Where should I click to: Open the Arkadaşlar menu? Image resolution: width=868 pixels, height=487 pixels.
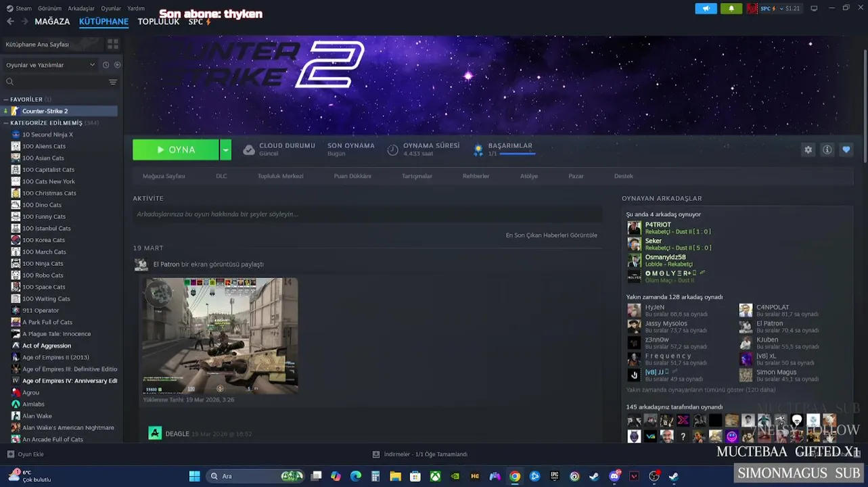point(81,8)
